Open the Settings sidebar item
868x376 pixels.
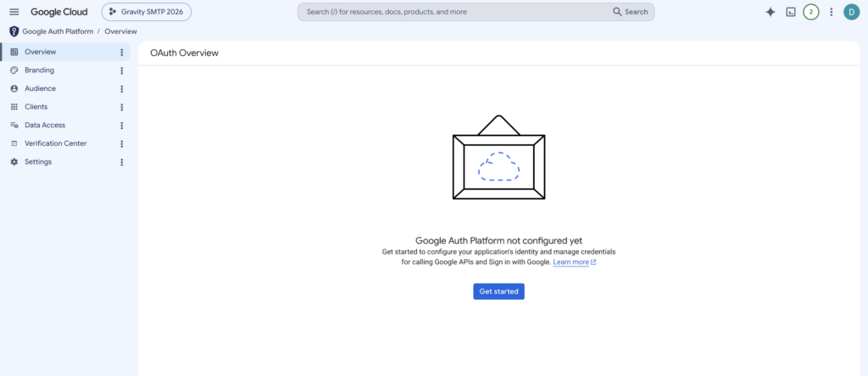click(x=65, y=162)
